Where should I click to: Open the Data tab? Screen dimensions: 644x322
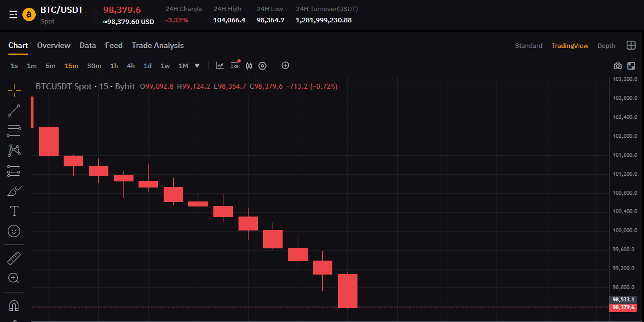(x=88, y=46)
